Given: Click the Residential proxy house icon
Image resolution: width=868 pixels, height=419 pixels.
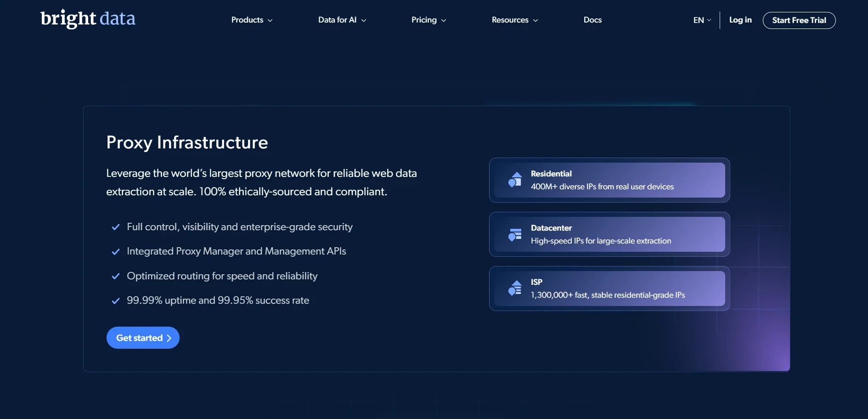Looking at the screenshot, I should [x=515, y=180].
